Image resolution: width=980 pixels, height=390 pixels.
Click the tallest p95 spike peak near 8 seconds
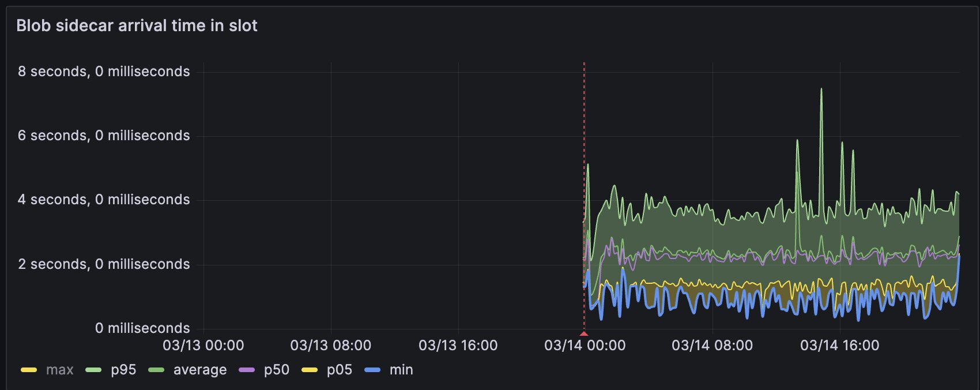(821, 89)
